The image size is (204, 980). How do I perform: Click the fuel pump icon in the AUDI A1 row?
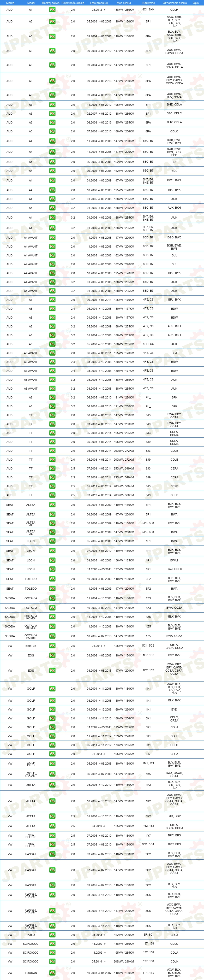pyautogui.click(x=52, y=9)
